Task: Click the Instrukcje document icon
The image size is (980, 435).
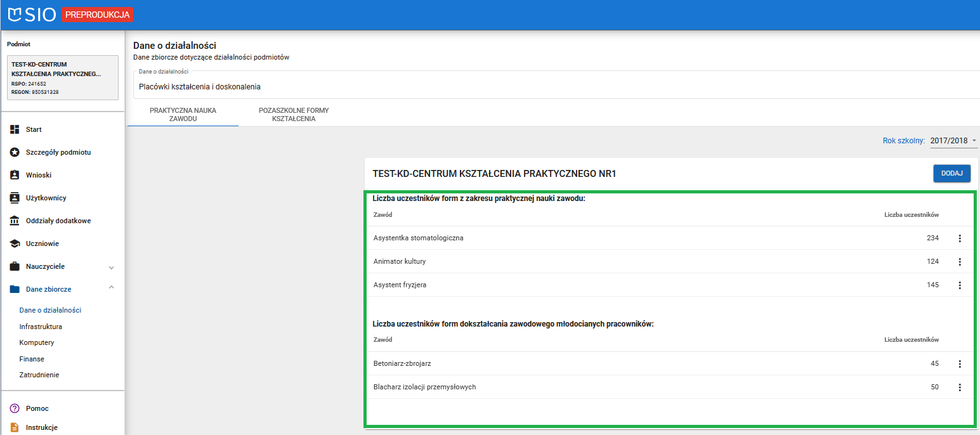Action: [x=15, y=427]
